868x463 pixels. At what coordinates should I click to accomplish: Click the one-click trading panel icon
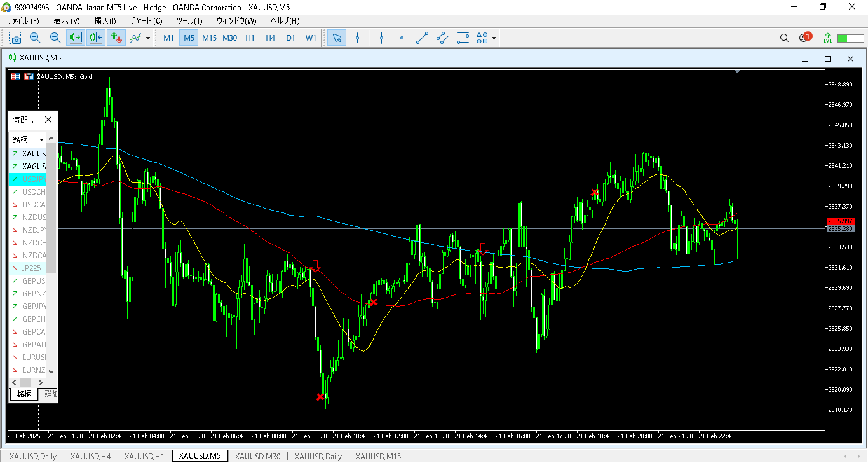coord(28,76)
